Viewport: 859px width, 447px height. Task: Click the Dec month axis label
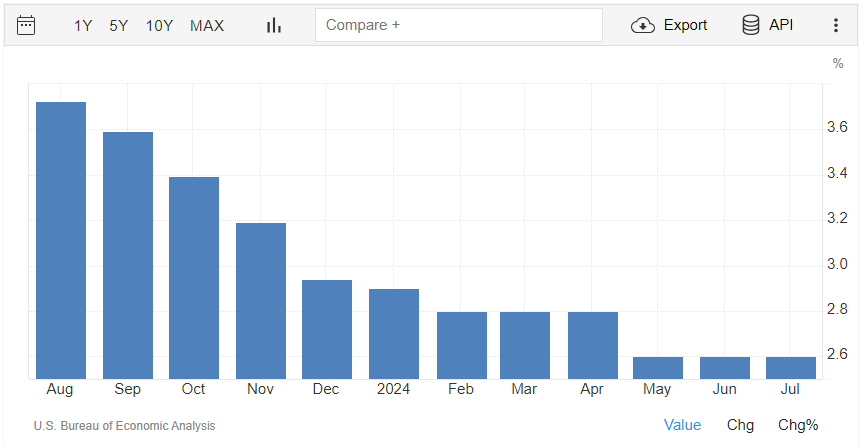[326, 389]
